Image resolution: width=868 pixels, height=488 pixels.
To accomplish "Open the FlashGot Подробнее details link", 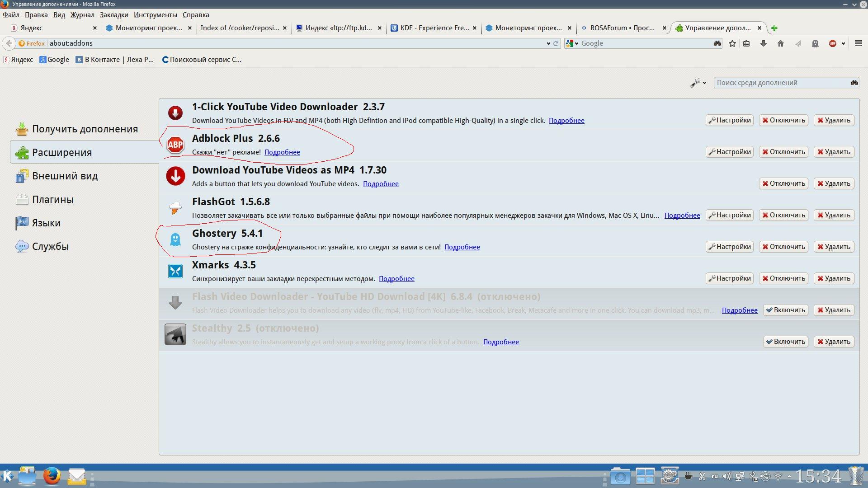I will (x=682, y=216).
